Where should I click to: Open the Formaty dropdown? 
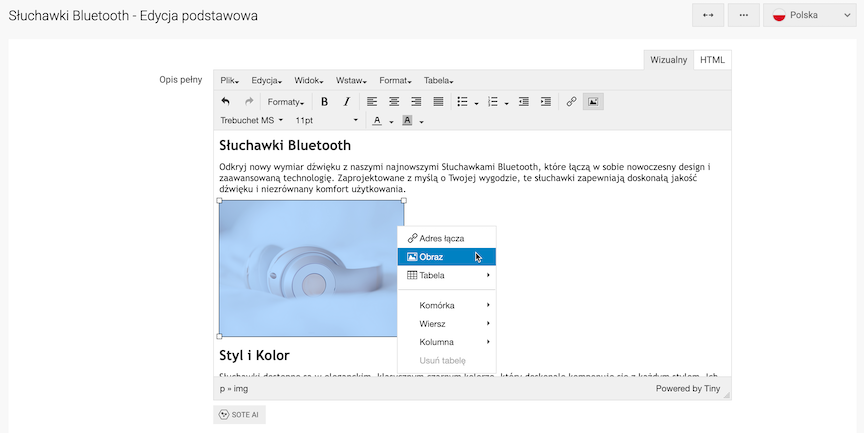click(x=285, y=101)
